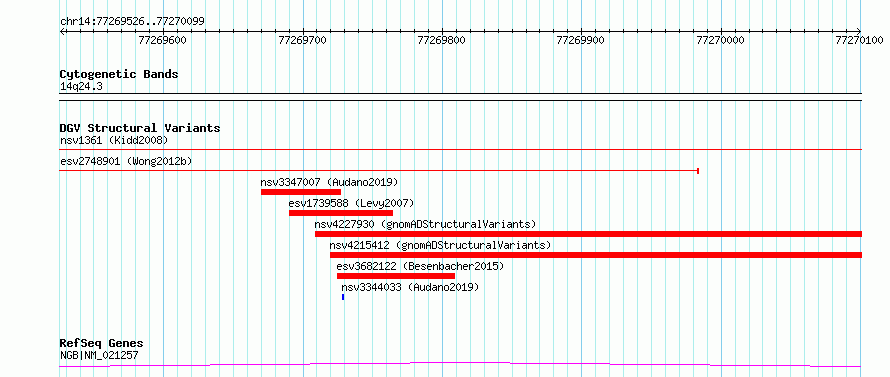Click the RefSeq Genes track title
Viewport: 890px width, 377px height.
(102, 344)
